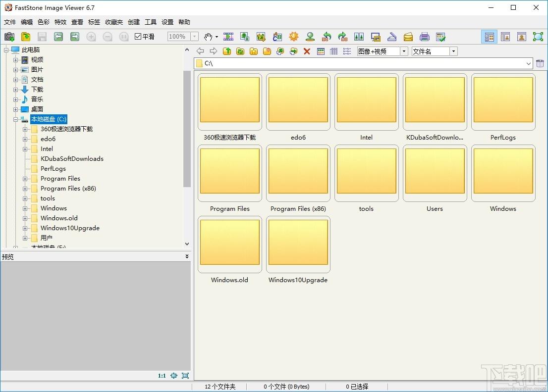Select the Users folder thumbnail
Screen dimensions: 548x392
click(435, 174)
